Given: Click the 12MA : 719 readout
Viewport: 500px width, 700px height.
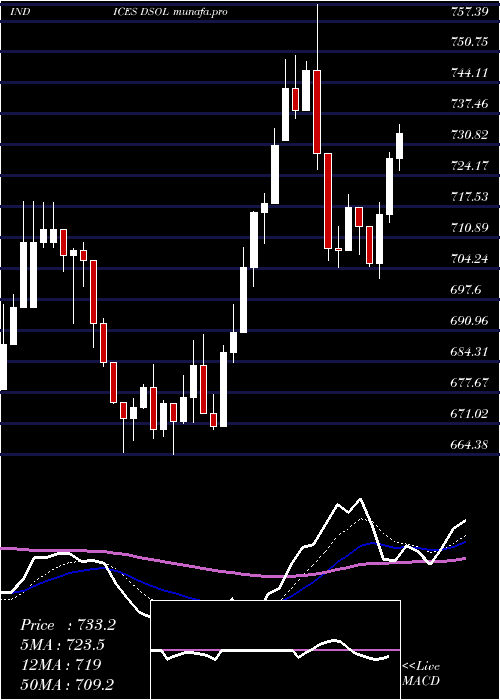Looking at the screenshot, I should coord(61,665).
